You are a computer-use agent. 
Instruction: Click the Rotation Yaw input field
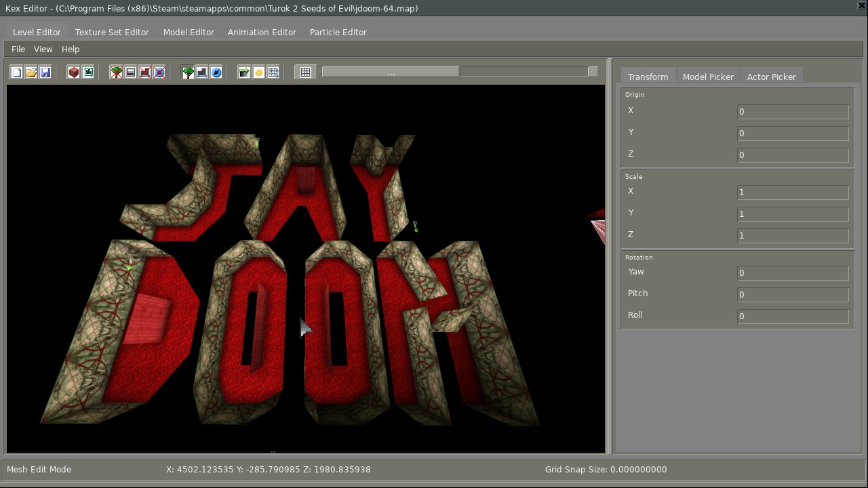pos(792,273)
